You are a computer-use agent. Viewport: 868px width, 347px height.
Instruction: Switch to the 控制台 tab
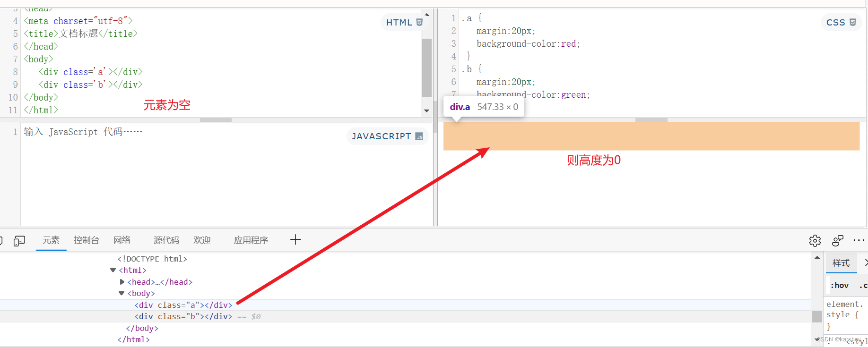[87, 240]
